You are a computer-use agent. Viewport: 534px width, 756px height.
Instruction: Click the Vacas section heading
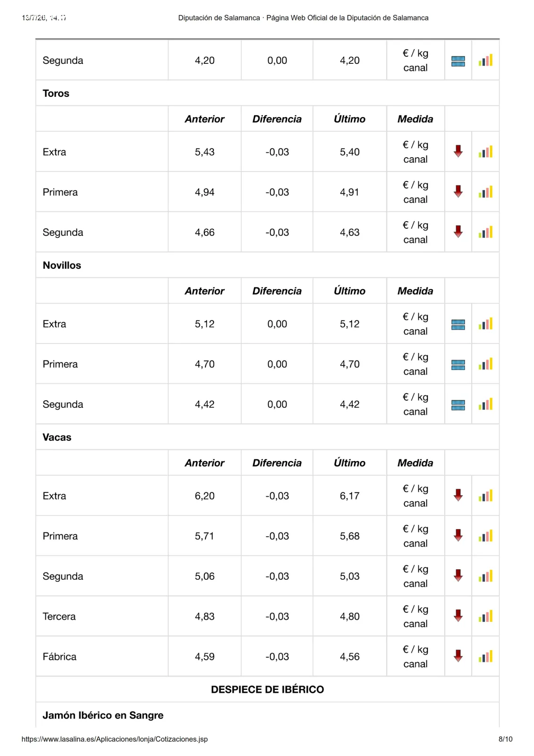pyautogui.click(x=57, y=437)
